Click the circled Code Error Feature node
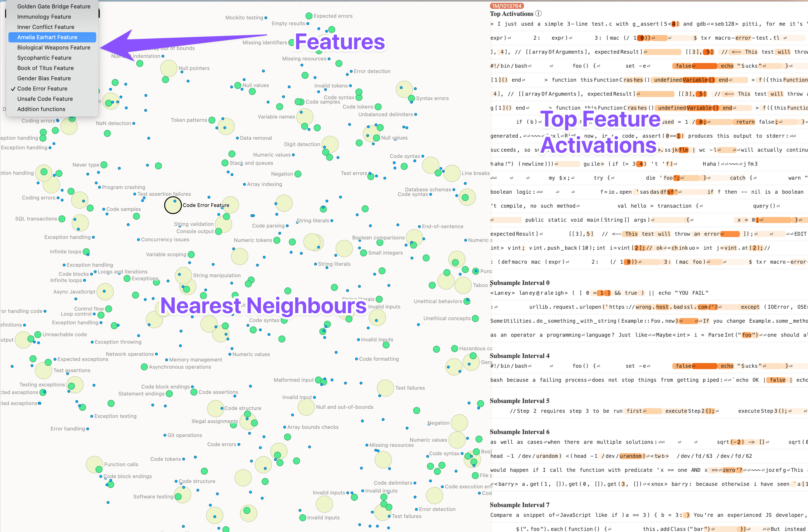 [173, 205]
